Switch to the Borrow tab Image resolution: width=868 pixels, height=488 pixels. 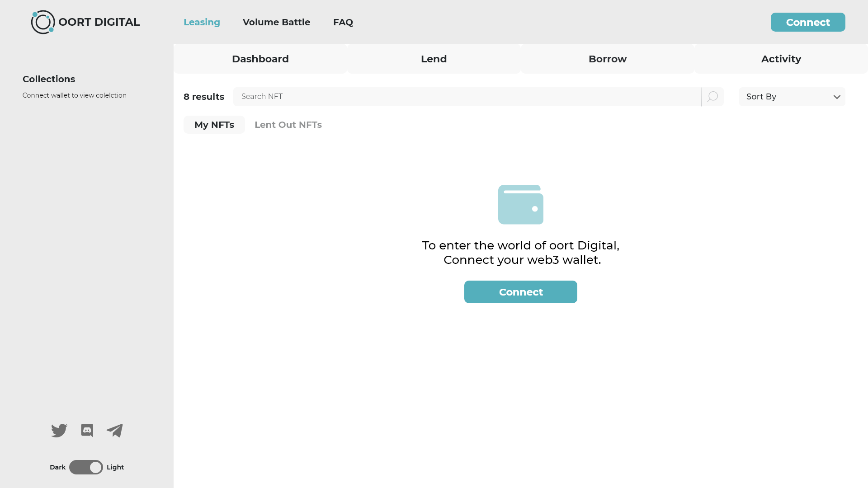point(608,59)
